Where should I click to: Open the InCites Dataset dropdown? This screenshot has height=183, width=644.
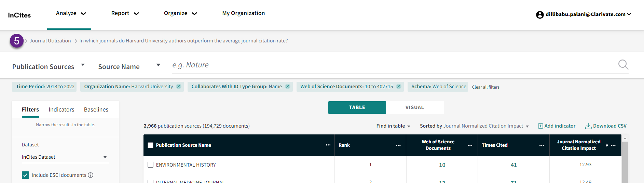coord(65,157)
